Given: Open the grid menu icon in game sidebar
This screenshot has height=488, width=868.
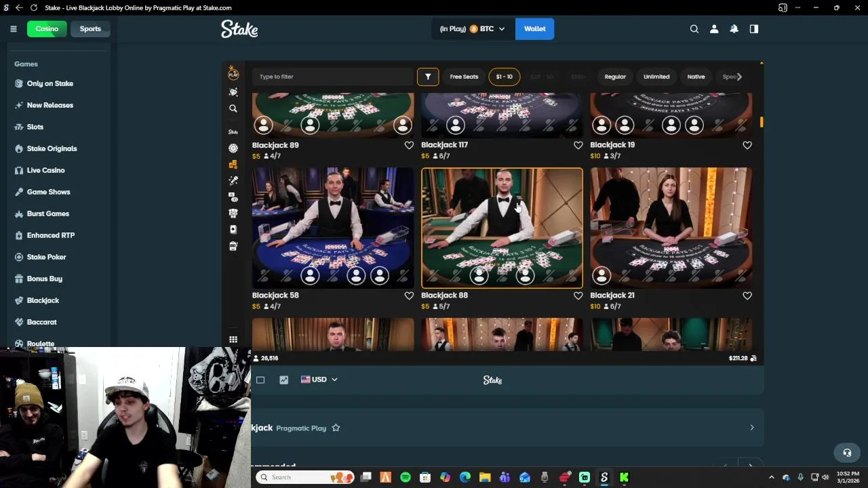Looking at the screenshot, I should tap(233, 340).
